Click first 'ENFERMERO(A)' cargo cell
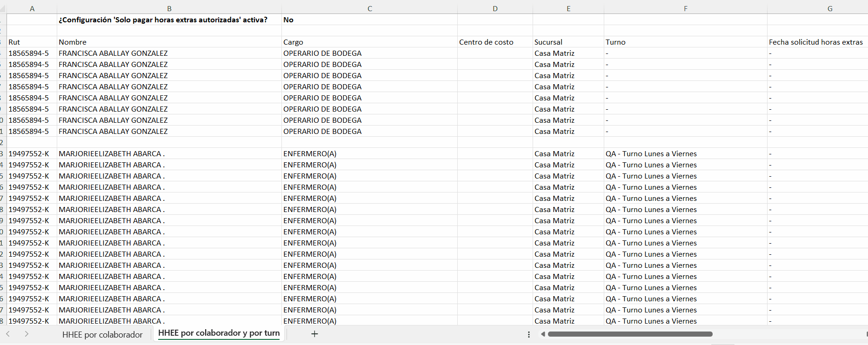The image size is (868, 345). 369,153
